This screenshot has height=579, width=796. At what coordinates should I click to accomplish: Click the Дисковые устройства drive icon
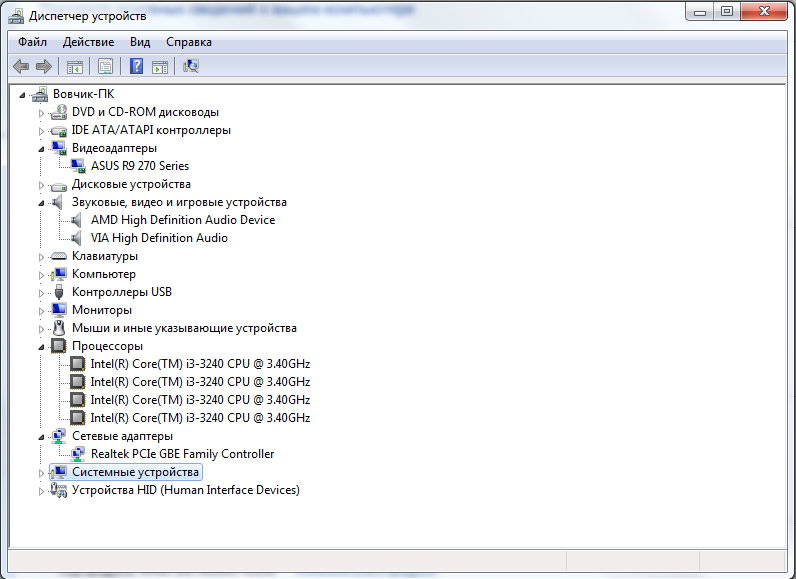(x=59, y=185)
